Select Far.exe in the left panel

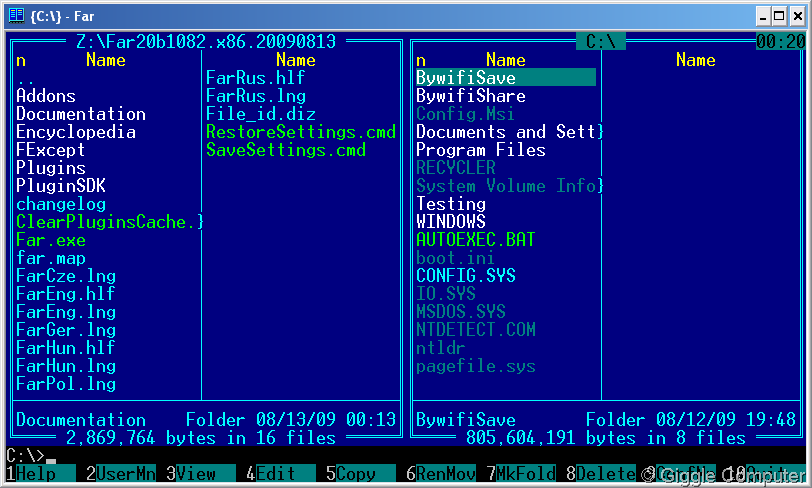(x=51, y=240)
